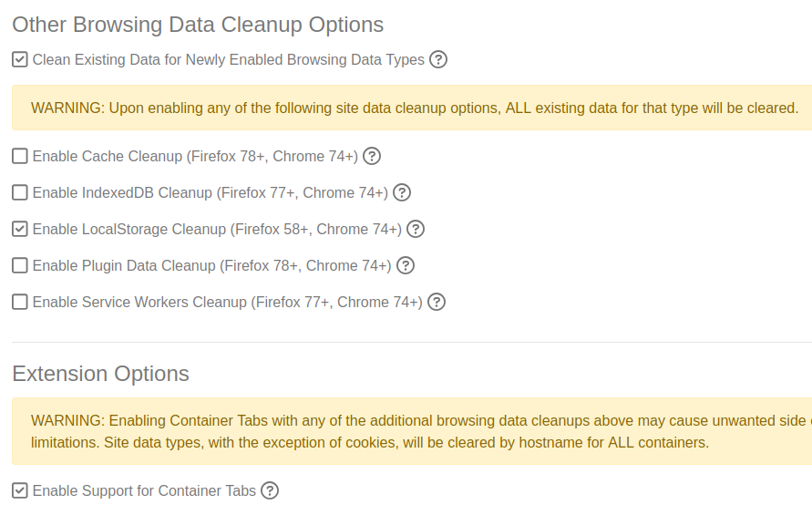Disable the LocalStorage Cleanup checkbox
The image size is (812, 515).
(20, 229)
